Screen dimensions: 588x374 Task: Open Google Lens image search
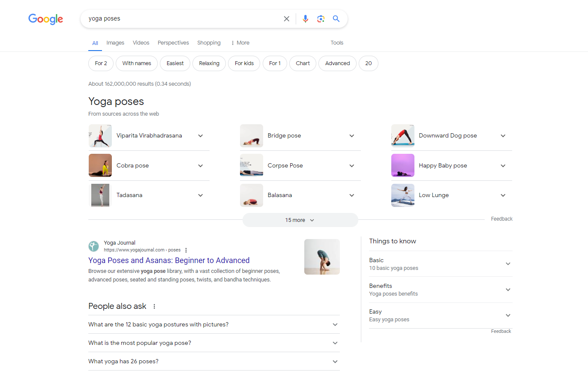pyautogui.click(x=321, y=18)
